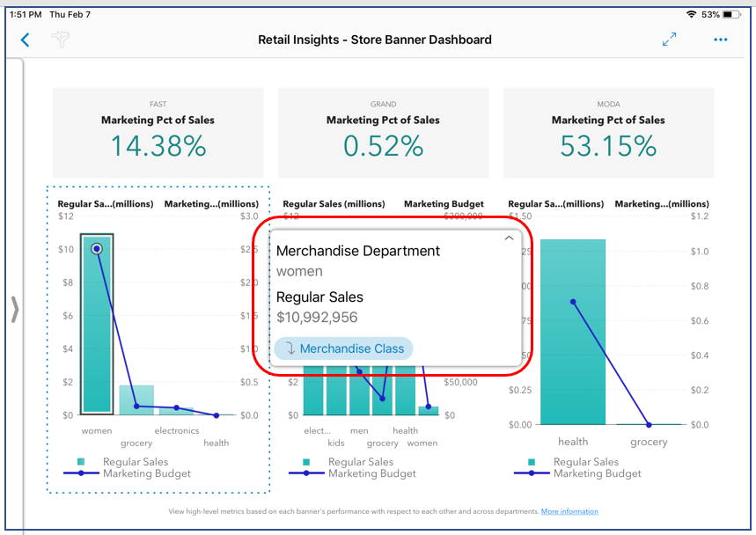Image resolution: width=756 pixels, height=535 pixels.
Task: Click Regular Sales legend swatch in GRAND chart
Action: point(306,462)
